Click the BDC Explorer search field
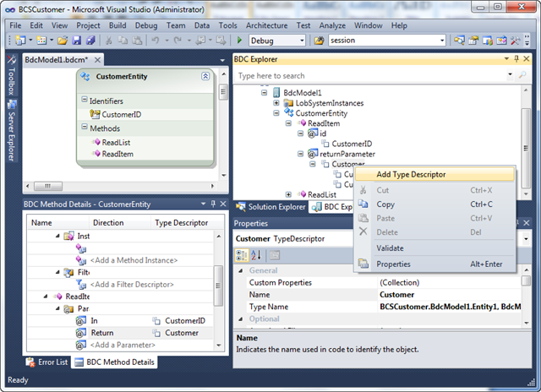 [371, 75]
